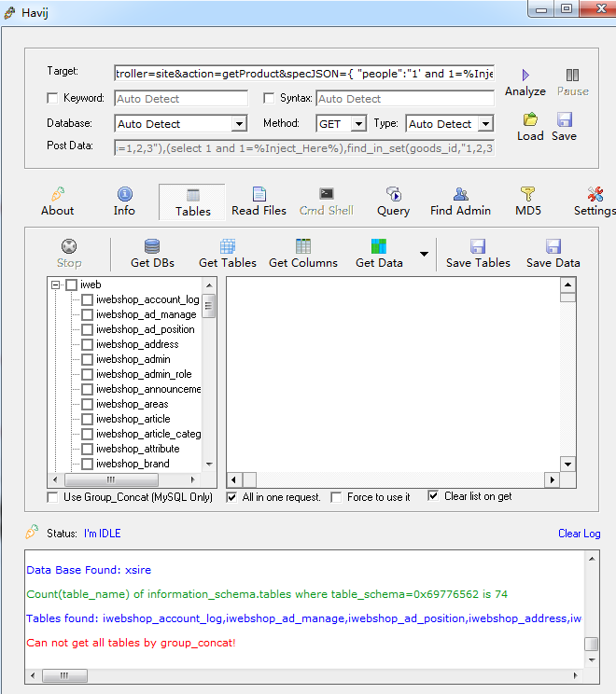Click the Clear Log link
This screenshot has height=694, width=616.
[580, 534]
